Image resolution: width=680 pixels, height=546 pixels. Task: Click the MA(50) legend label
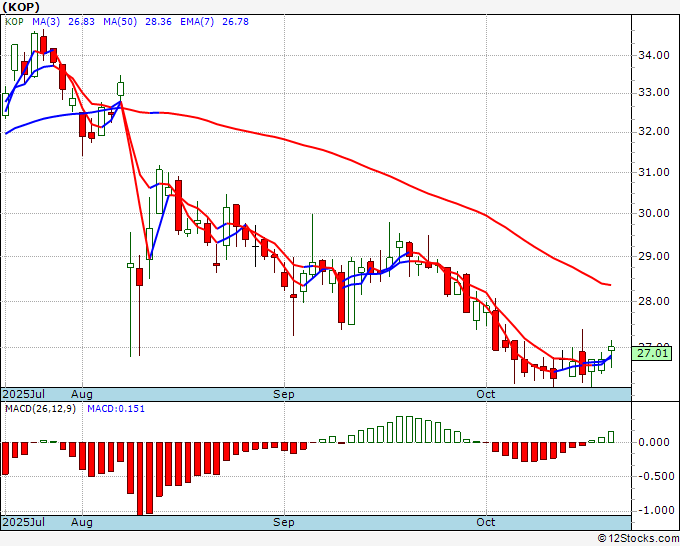[x=120, y=22]
